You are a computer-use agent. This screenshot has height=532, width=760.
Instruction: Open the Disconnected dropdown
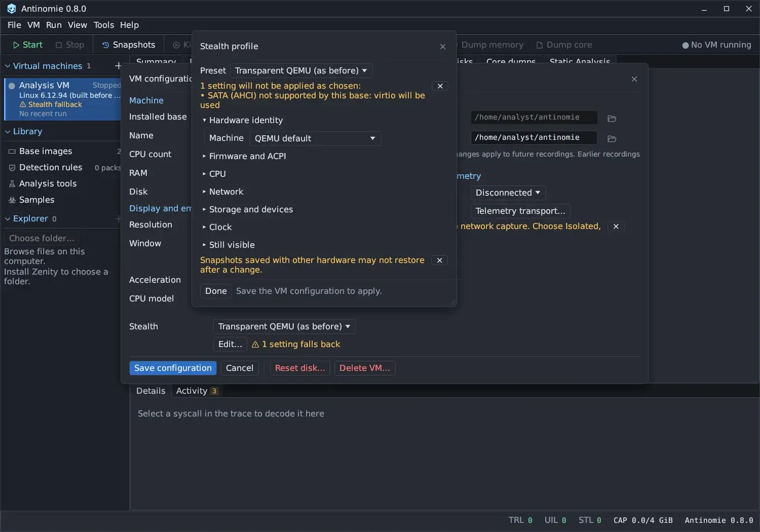(x=508, y=193)
